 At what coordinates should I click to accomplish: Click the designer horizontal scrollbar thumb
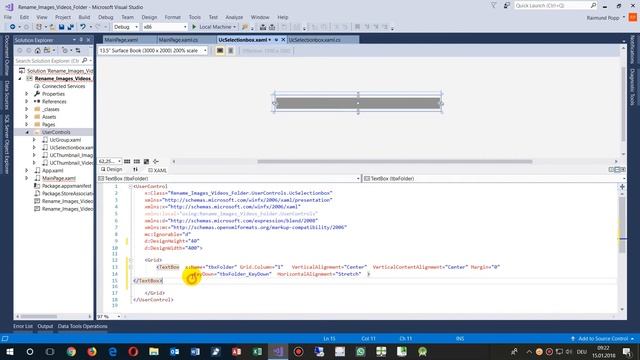395,162
